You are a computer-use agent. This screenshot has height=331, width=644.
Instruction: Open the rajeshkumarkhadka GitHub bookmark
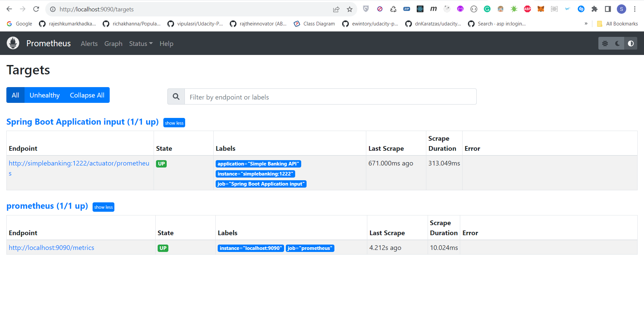coord(67,23)
